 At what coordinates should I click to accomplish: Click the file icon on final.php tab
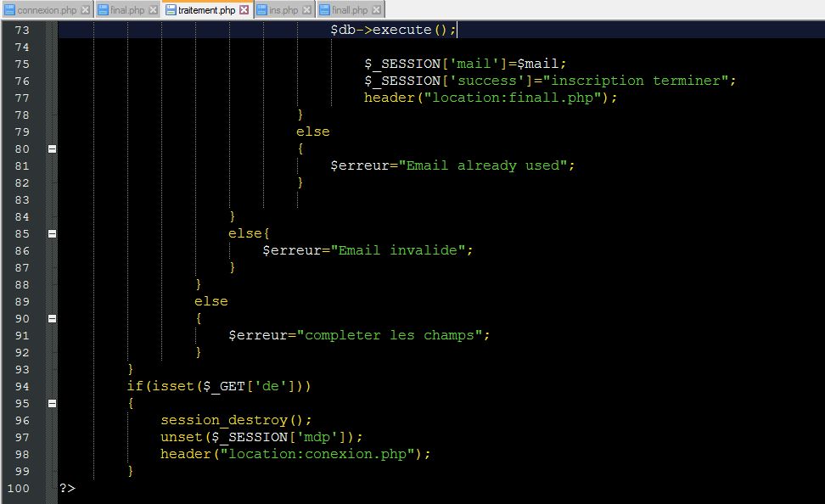[x=104, y=10]
